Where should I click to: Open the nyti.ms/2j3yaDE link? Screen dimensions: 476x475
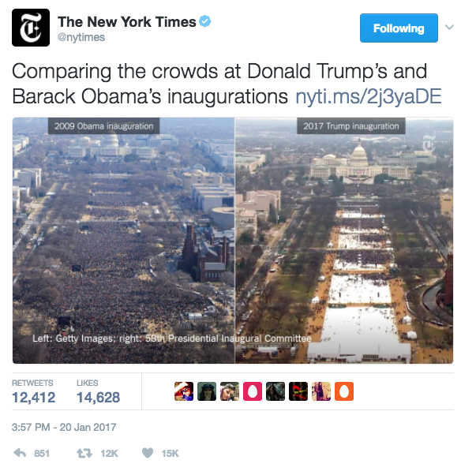pyautogui.click(x=368, y=96)
